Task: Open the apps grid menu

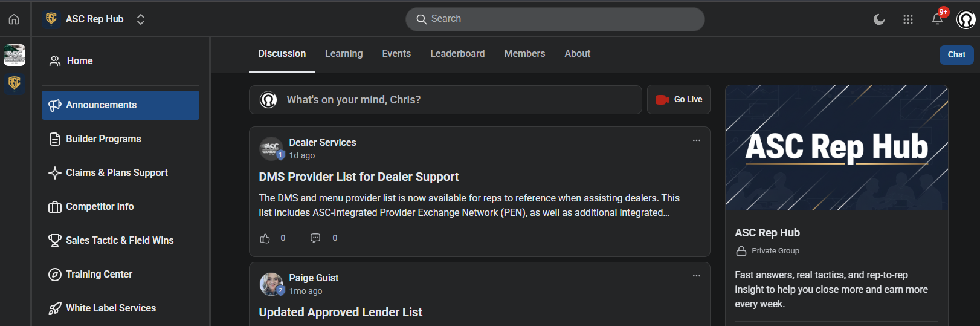Action: [907, 19]
